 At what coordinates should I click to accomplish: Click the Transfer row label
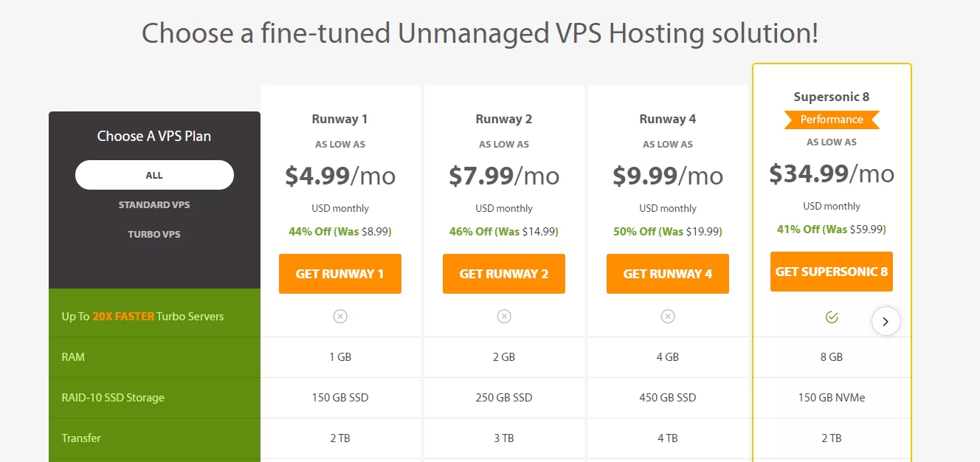pos(81,438)
